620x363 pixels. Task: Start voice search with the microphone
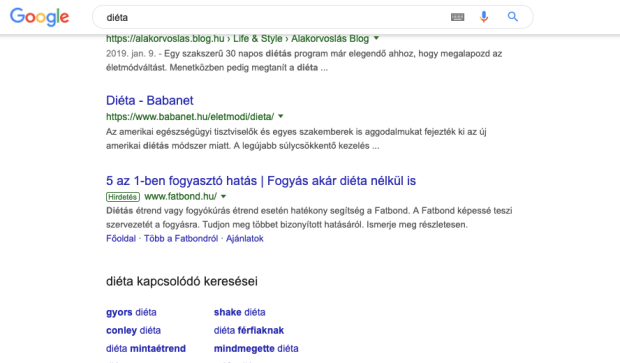point(484,17)
